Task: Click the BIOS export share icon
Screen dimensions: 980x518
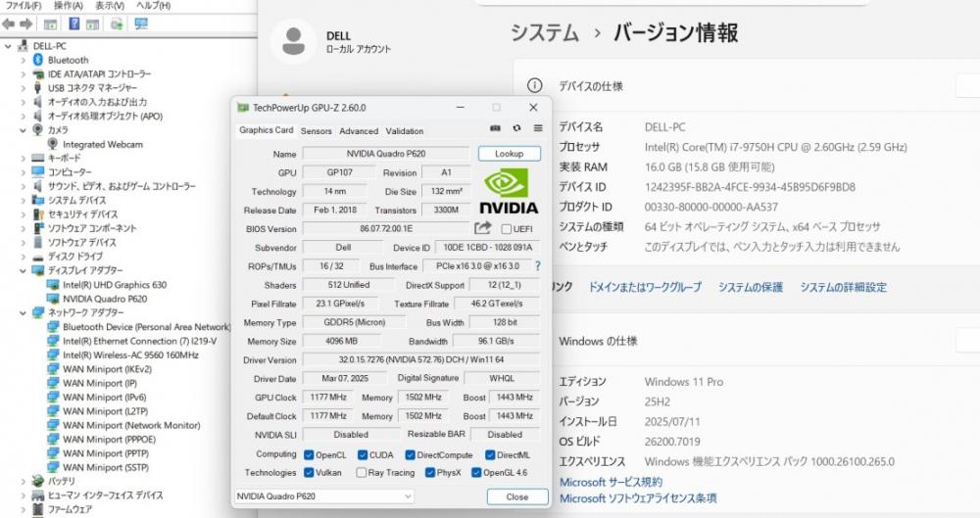Action: (x=482, y=228)
